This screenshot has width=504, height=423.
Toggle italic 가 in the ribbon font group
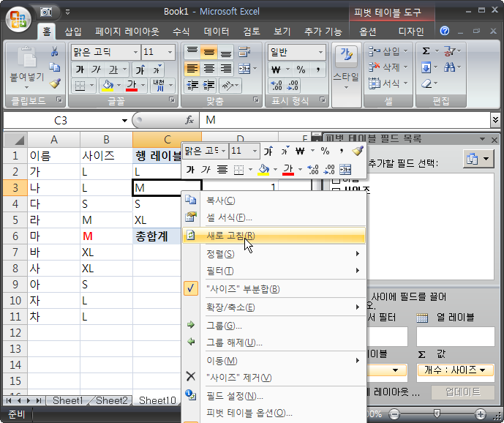(96, 70)
